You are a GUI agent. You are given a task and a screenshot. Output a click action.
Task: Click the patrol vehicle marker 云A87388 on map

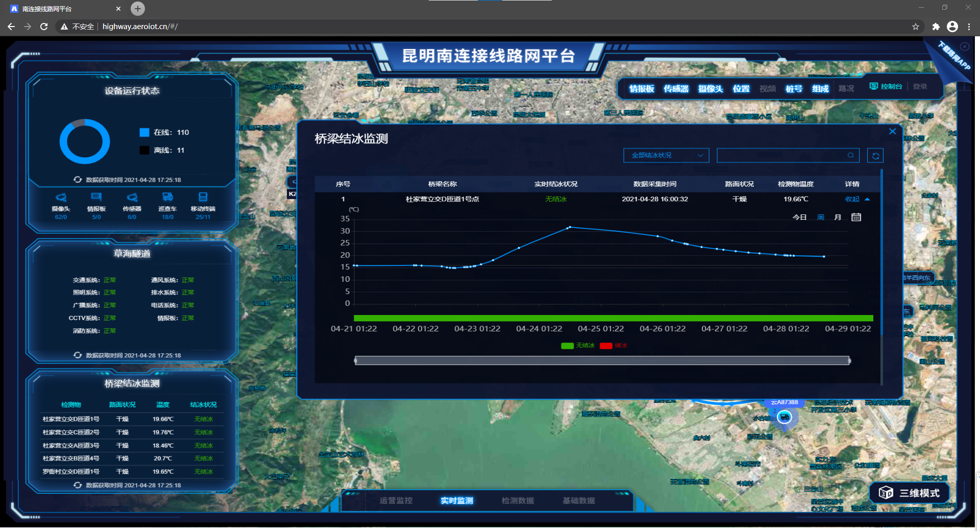tap(784, 418)
